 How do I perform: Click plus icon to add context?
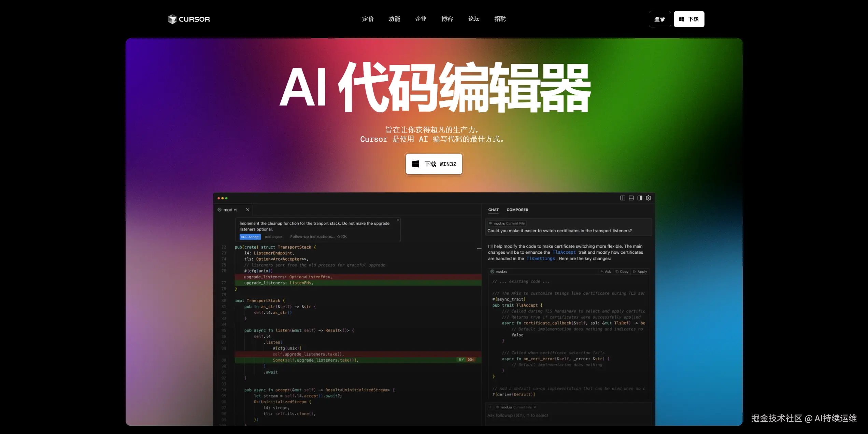490,407
